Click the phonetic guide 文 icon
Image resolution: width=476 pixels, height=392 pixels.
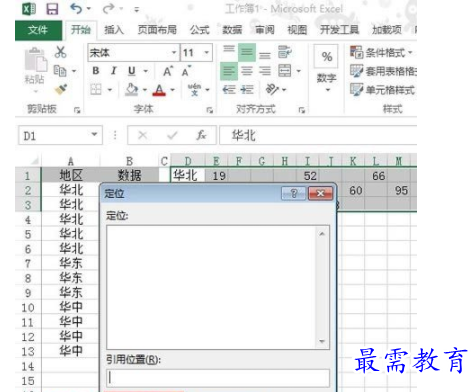click(194, 89)
